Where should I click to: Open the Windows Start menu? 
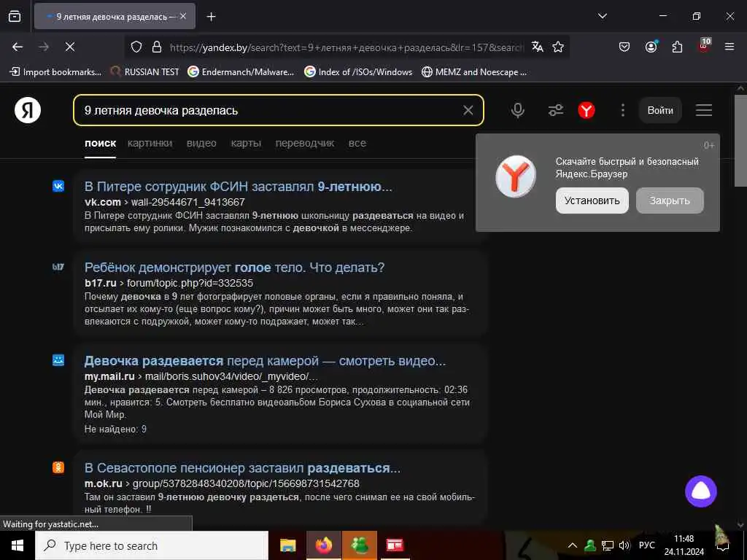[18, 545]
